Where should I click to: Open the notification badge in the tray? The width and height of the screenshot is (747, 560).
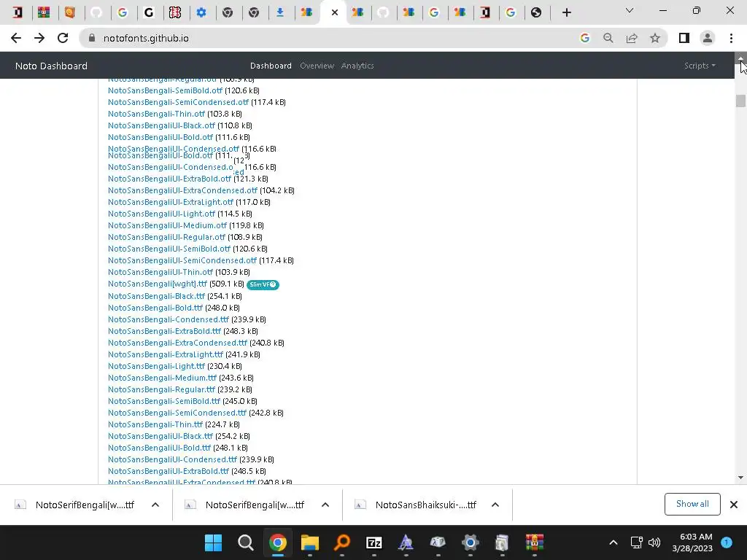pyautogui.click(x=727, y=542)
